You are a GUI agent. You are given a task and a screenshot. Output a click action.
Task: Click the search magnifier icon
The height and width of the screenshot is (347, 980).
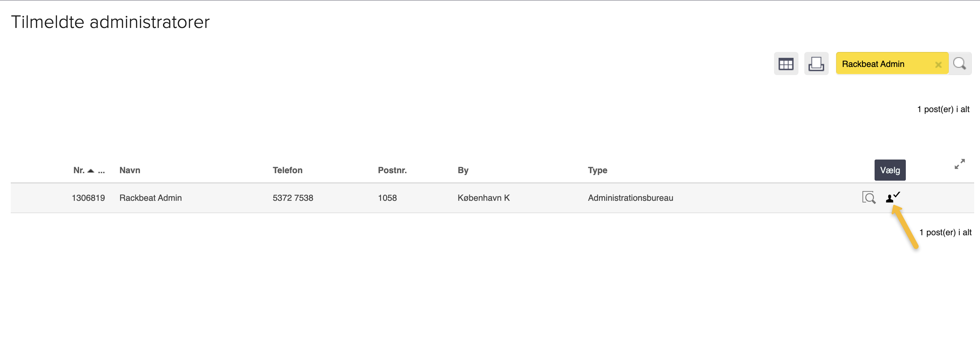click(960, 63)
